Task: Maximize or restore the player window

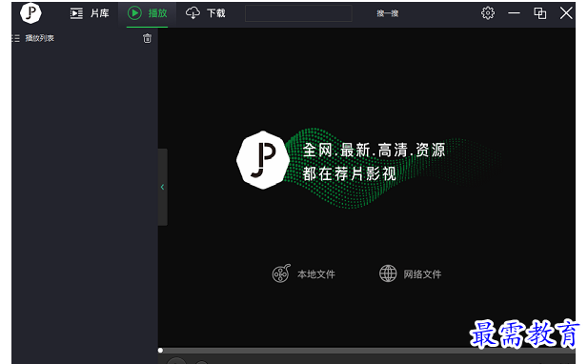Action: [539, 13]
